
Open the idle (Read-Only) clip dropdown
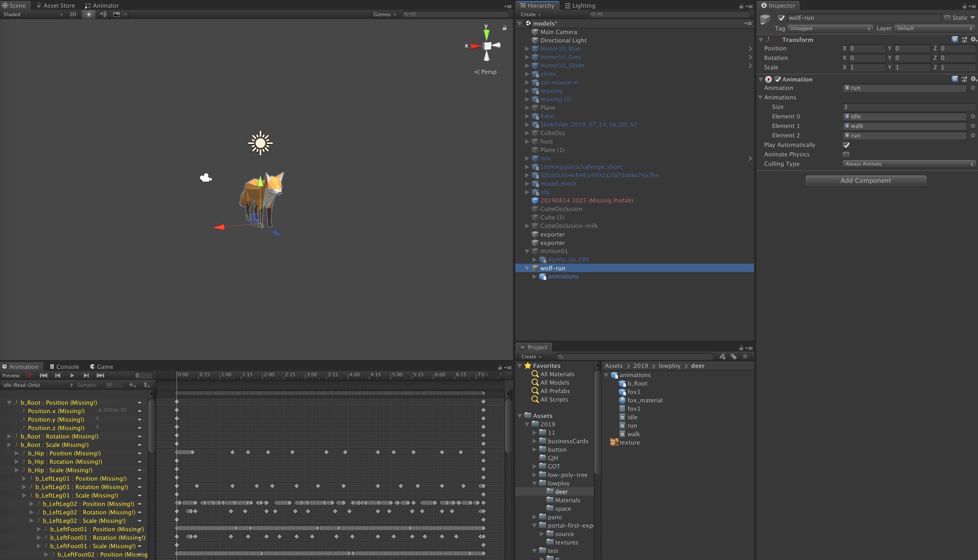coord(37,385)
